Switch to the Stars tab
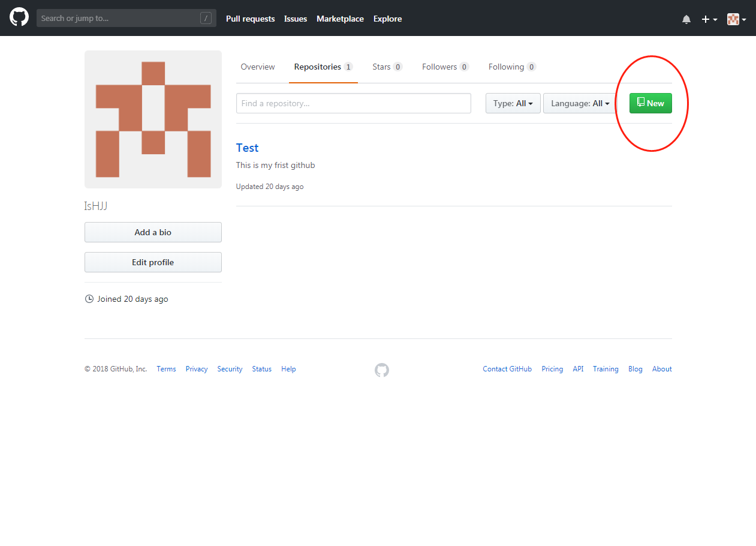The width and height of the screenshot is (756, 546). point(387,67)
